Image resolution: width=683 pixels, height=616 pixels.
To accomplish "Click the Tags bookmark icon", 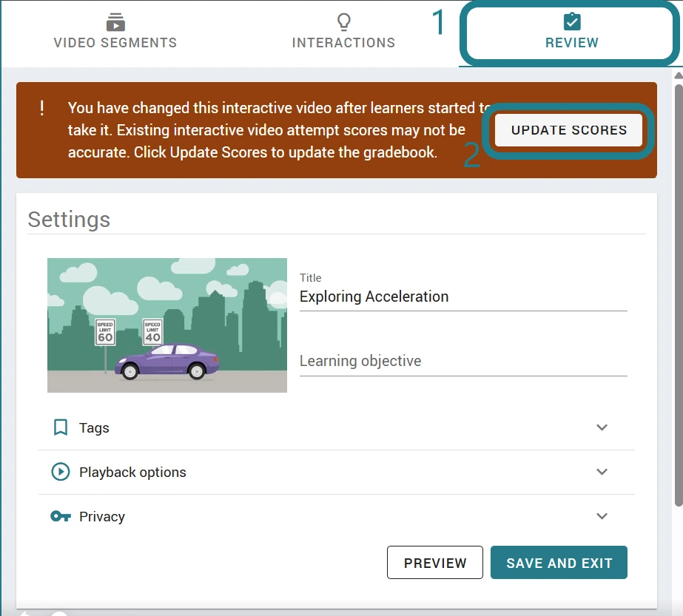I will (61, 427).
